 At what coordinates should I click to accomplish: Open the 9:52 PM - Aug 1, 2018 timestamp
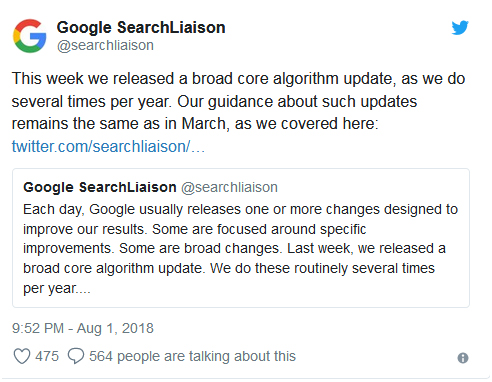83,328
